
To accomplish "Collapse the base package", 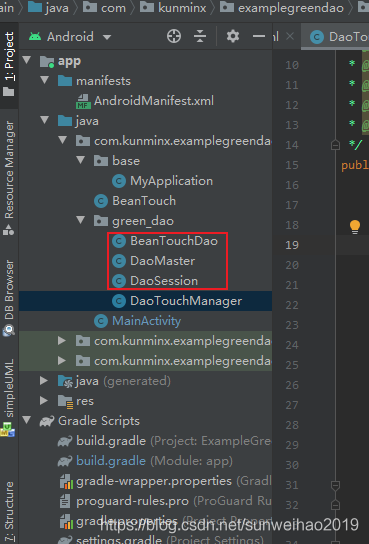I will 81,160.
